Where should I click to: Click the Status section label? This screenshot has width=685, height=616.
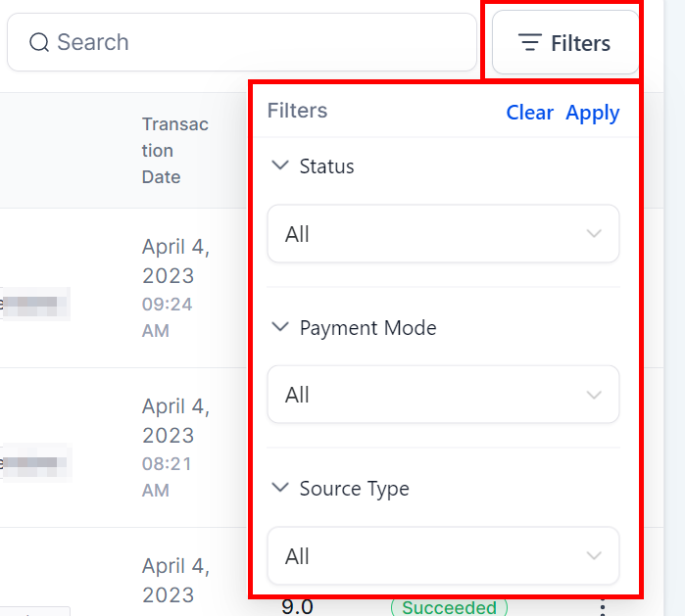[326, 166]
